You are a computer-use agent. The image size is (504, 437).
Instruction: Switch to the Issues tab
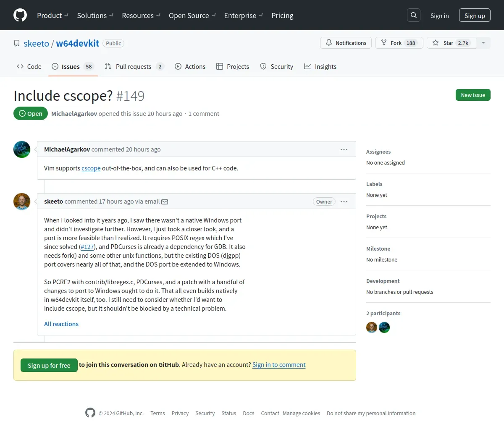tap(73, 66)
